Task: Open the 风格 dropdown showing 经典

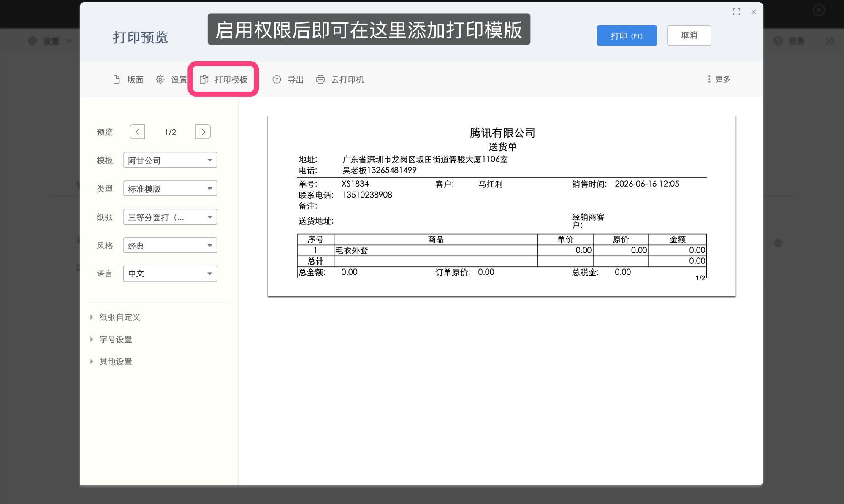Action: [x=170, y=245]
